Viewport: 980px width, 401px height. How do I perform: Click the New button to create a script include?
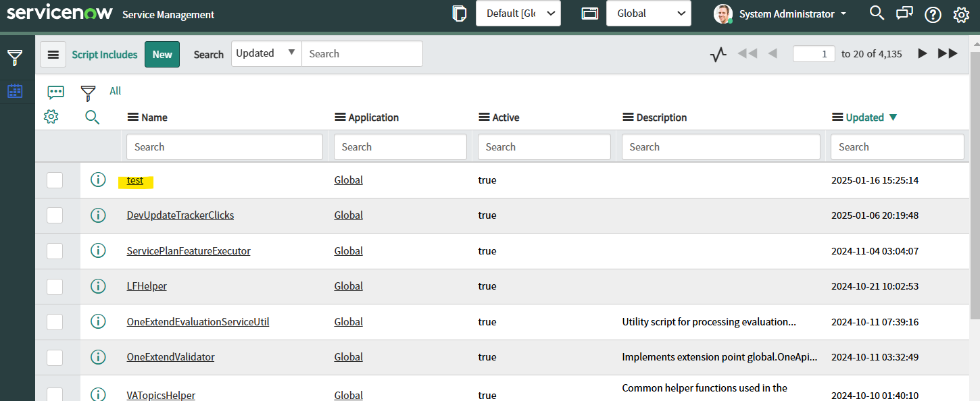pos(162,54)
